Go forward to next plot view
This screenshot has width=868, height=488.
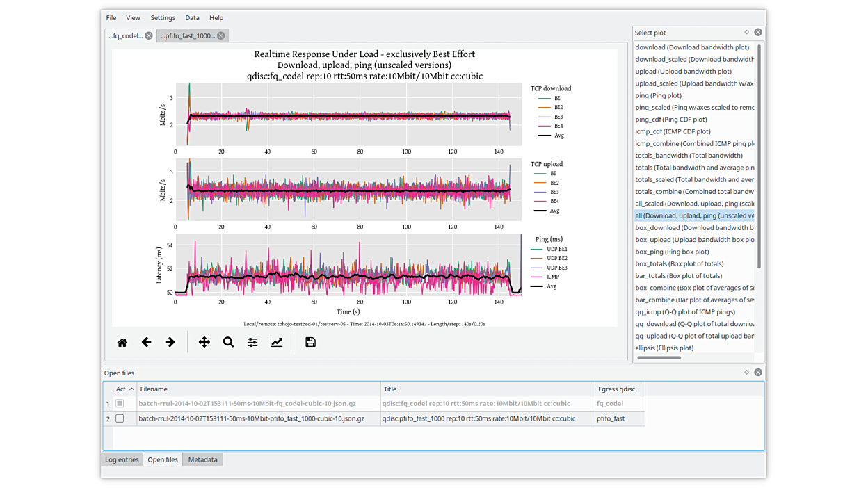pos(170,342)
